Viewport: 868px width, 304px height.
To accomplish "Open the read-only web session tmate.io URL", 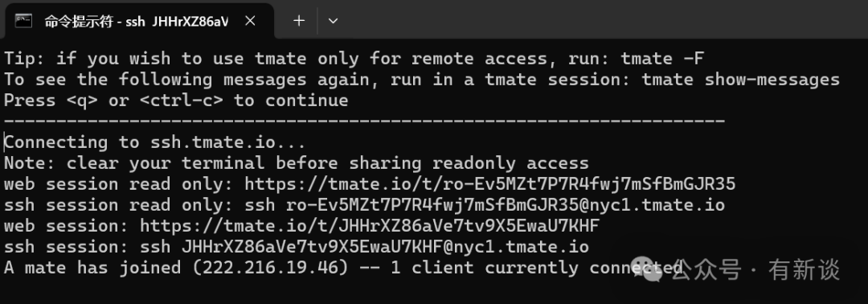I will click(x=490, y=184).
